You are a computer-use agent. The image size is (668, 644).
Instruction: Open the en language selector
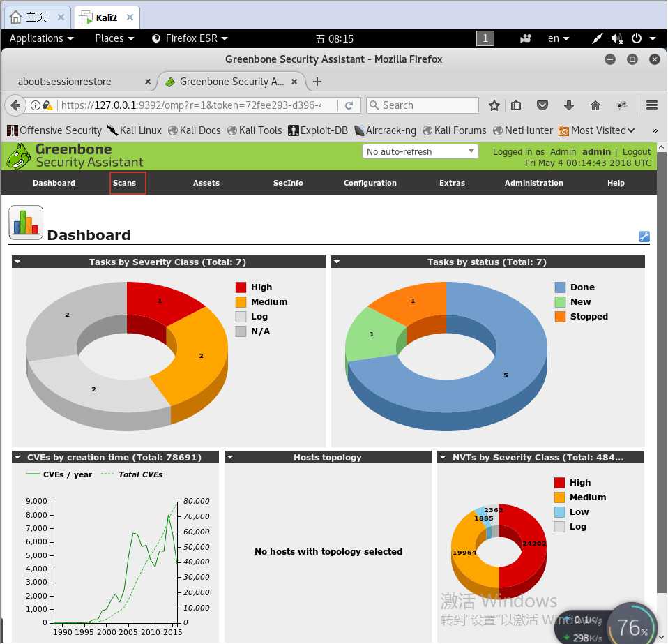[558, 39]
